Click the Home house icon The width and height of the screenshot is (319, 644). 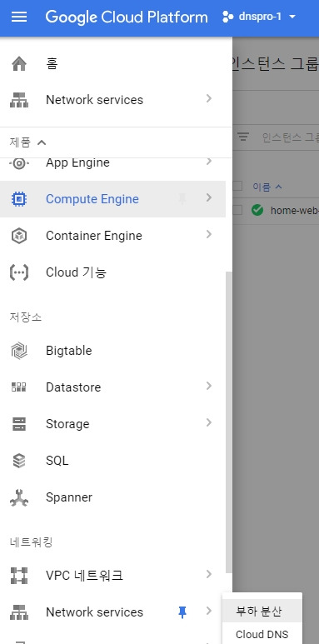[x=19, y=63]
